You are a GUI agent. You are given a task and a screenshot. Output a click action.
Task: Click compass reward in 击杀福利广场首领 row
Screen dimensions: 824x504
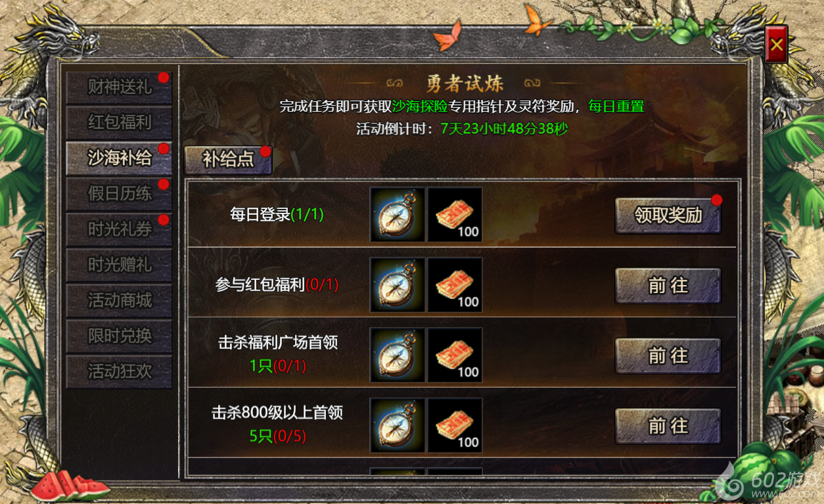[398, 355]
